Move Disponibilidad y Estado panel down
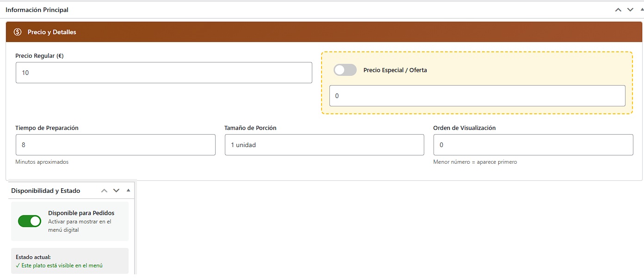644x278 pixels. 116,191
